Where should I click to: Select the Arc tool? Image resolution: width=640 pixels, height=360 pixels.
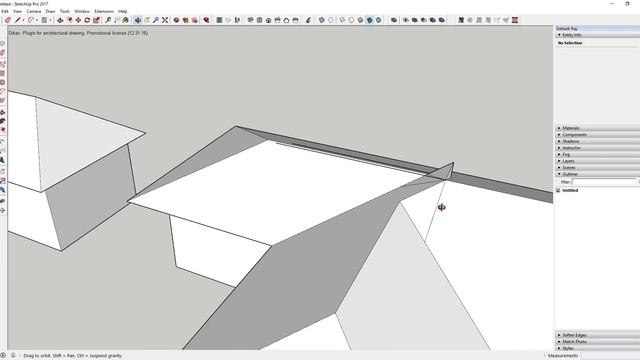click(x=31, y=20)
